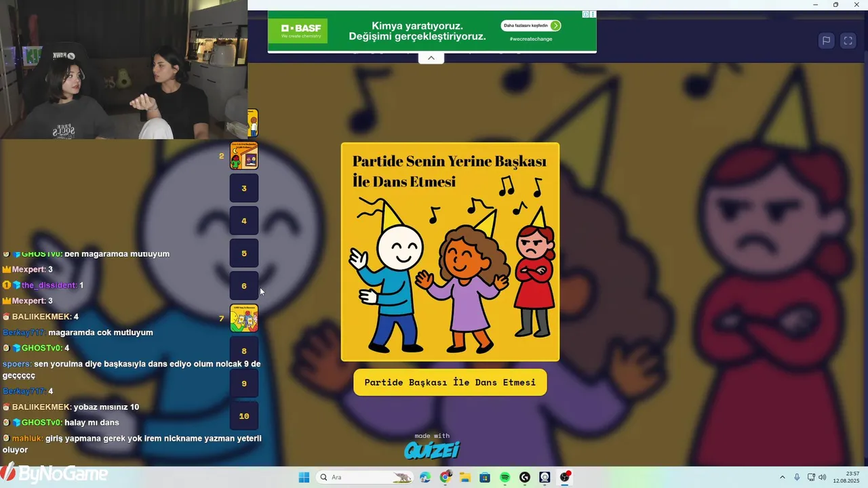Select rank slot 6
Viewport: 868px width, 488px height.
pos(244,286)
